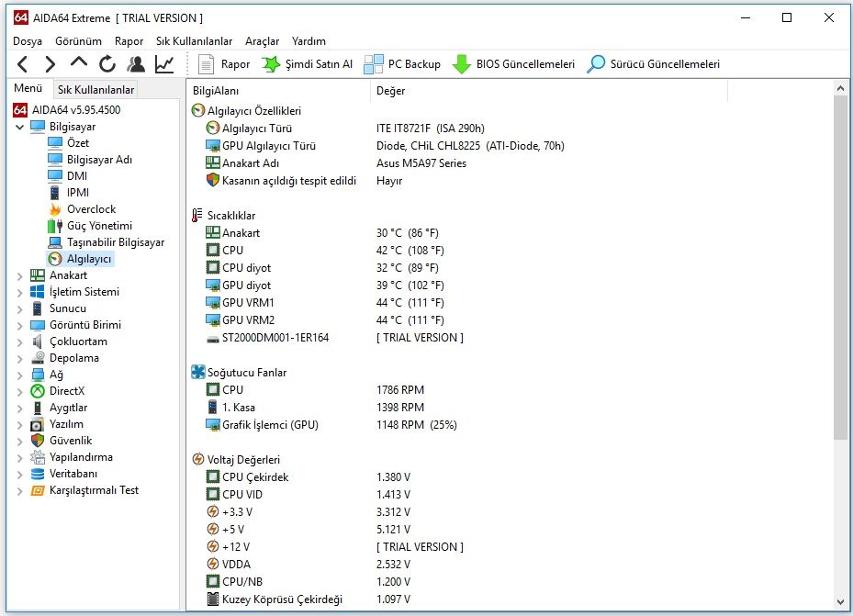Click the Algılayıcı sensor icon in tree

[55, 259]
